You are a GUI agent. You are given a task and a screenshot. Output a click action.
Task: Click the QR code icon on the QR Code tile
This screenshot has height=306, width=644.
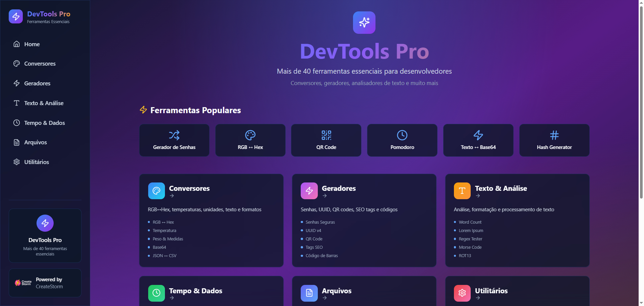(x=326, y=135)
